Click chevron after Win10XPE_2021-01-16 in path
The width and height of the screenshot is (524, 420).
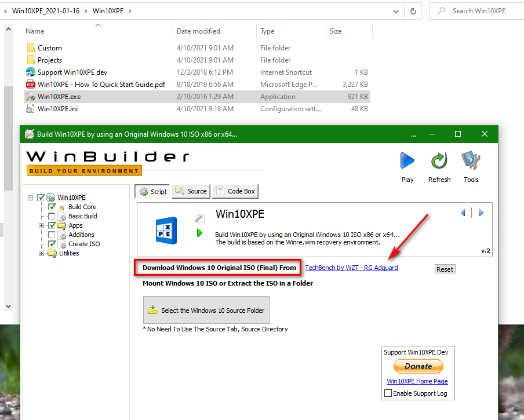coord(86,11)
